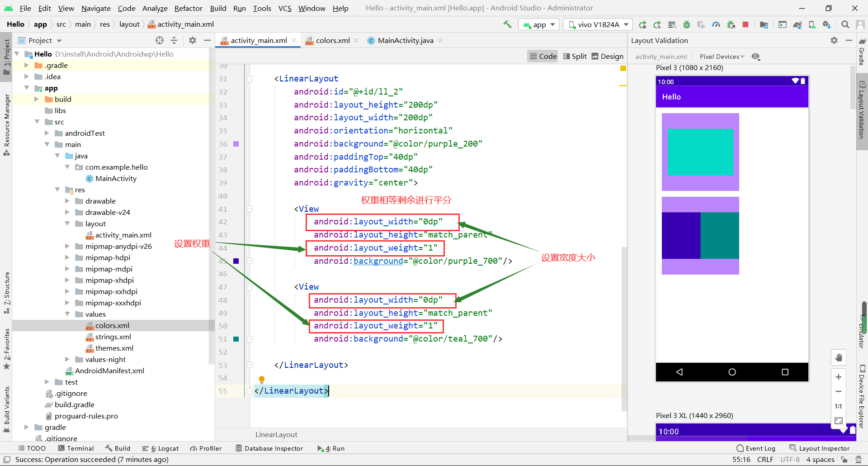Click the locate target icon in Project panel
Screen dimensions: 868x466
pyautogui.click(x=160, y=40)
